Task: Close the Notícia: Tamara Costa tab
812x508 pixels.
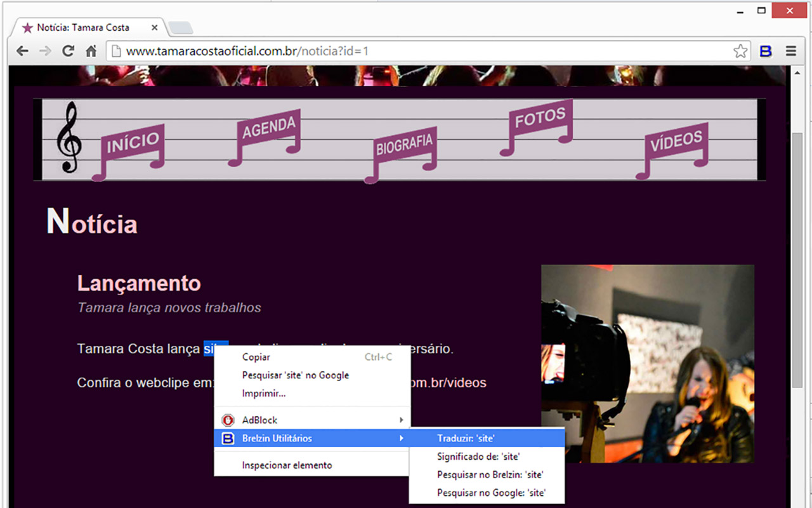Action: tap(154, 27)
